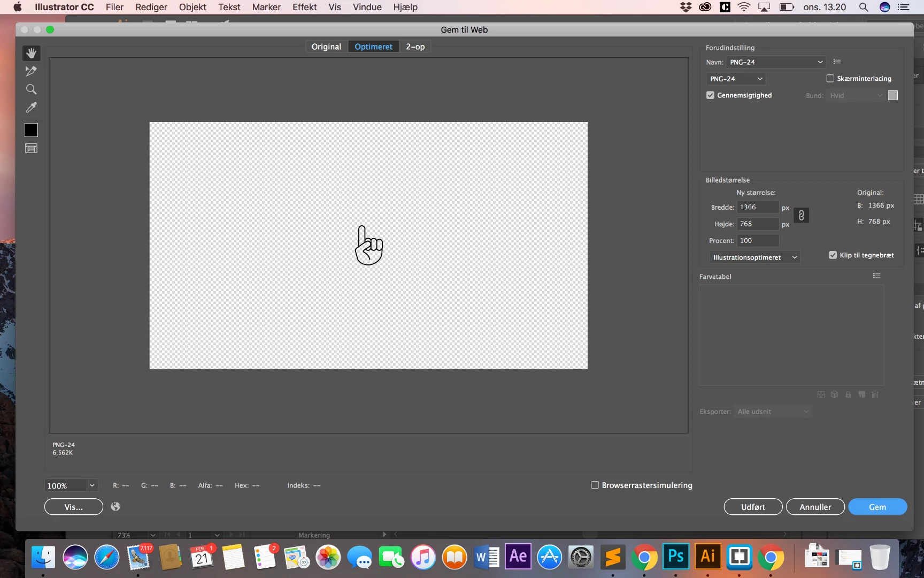Click the Udført button
924x578 pixels.
click(753, 507)
